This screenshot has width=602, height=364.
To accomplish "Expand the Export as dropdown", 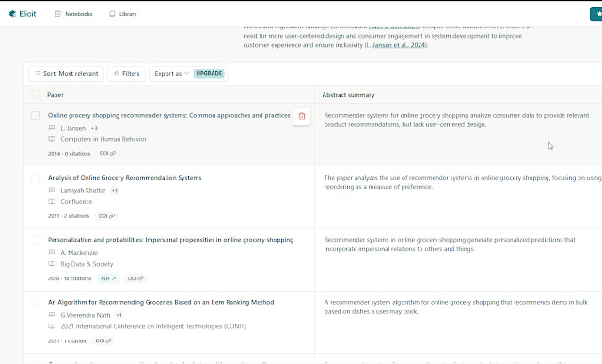I will click(171, 73).
